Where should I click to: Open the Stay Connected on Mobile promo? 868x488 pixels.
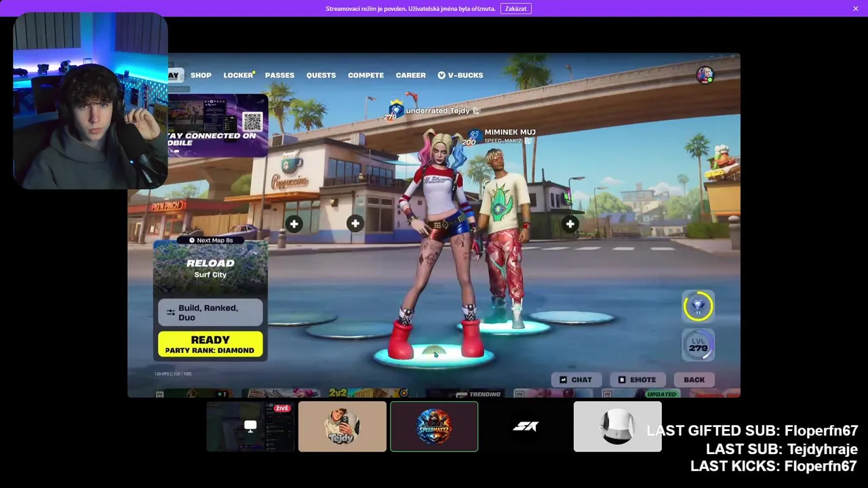coord(218,125)
